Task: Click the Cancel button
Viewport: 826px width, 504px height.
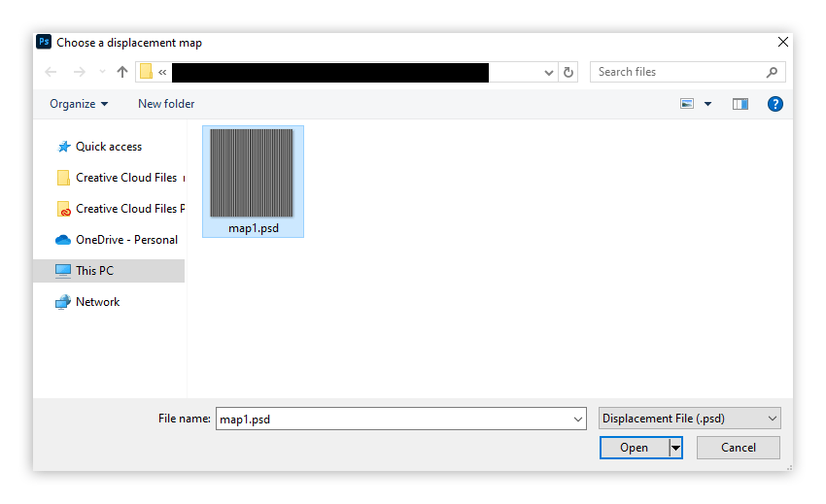Action: [x=738, y=448]
